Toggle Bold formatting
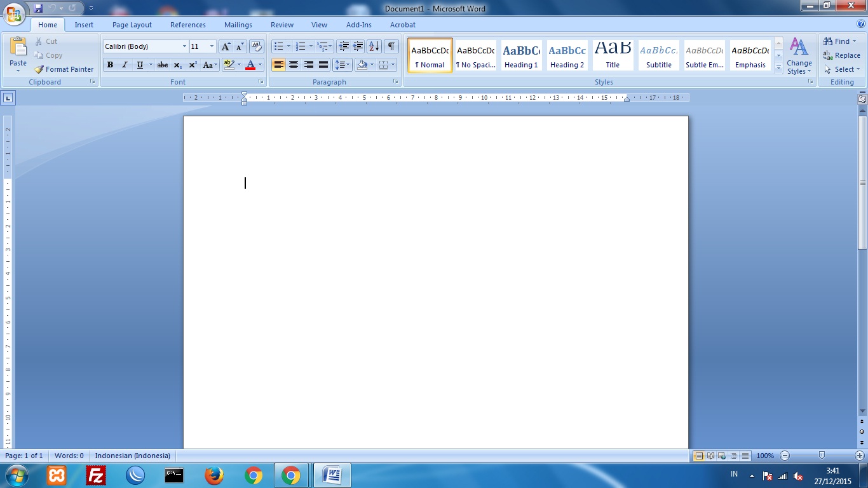The width and height of the screenshot is (868, 488). 110,65
